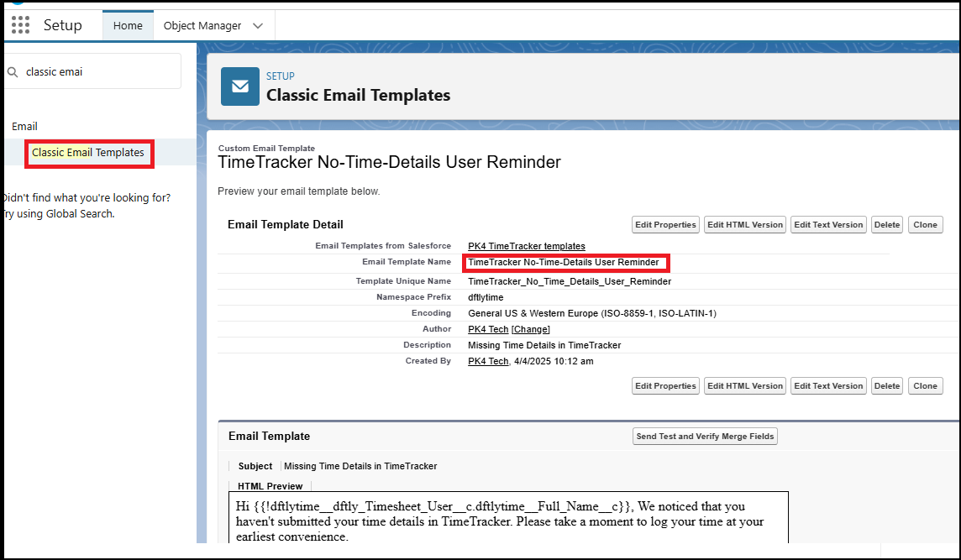This screenshot has height=560, width=961.
Task: Click the bottom Edit Properties button
Action: (665, 386)
